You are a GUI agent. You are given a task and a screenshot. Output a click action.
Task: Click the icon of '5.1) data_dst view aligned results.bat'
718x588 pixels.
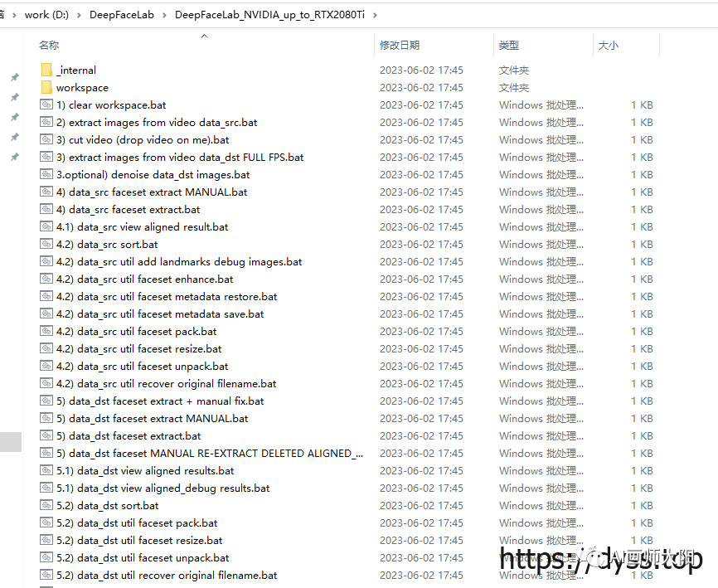point(46,470)
